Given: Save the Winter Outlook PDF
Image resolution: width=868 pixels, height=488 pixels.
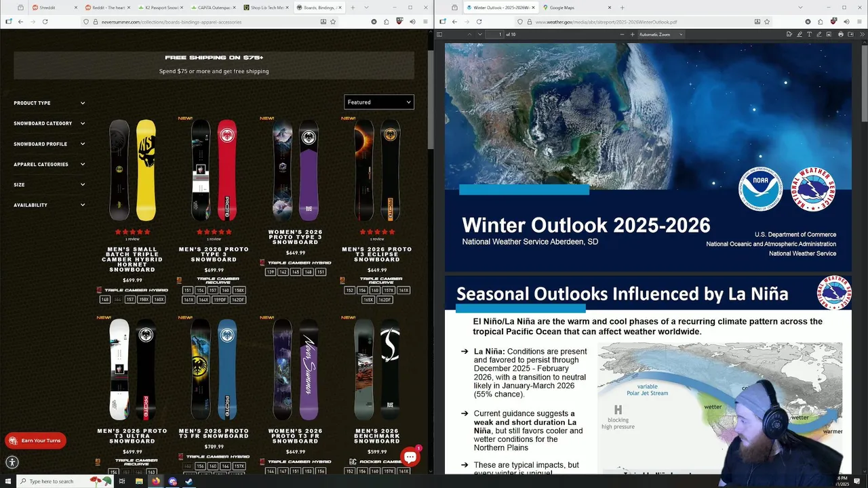Looking at the screenshot, I should pyautogui.click(x=850, y=35).
